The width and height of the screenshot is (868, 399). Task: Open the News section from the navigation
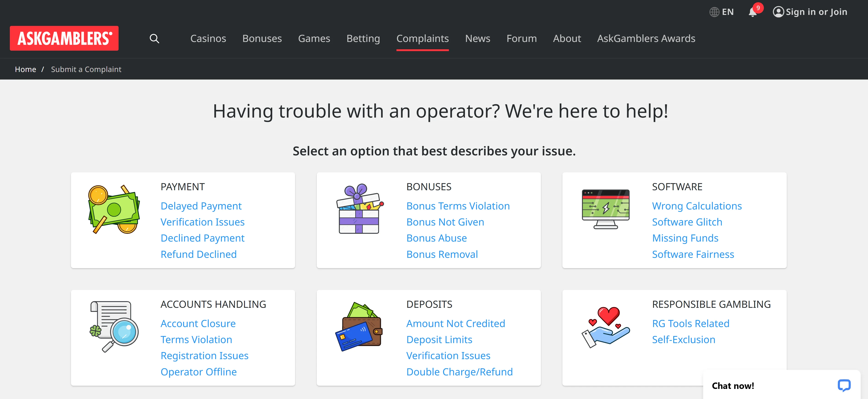click(477, 39)
